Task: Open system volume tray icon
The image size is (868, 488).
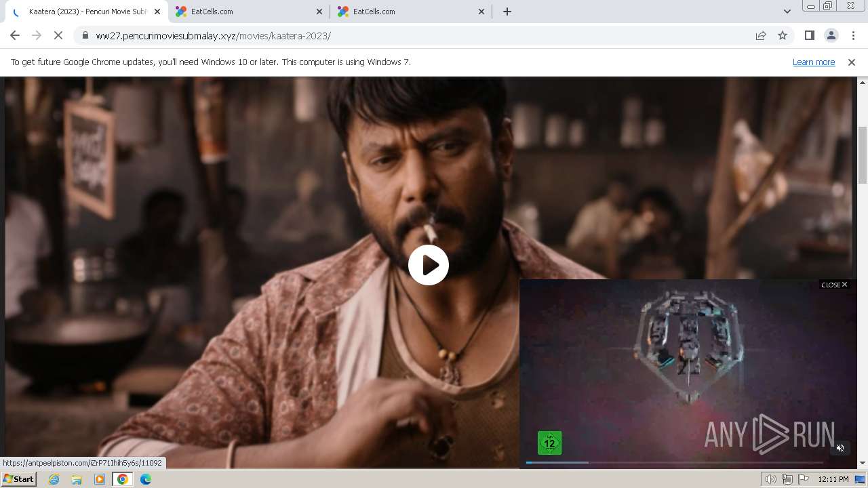Action: coord(770,479)
